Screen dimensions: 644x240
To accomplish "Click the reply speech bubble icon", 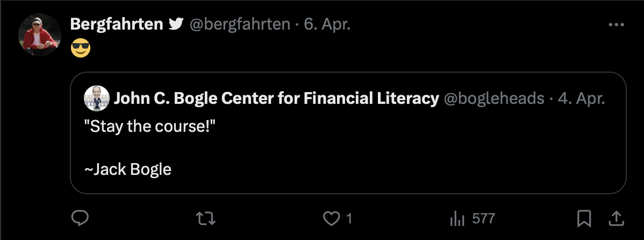I will pos(80,218).
